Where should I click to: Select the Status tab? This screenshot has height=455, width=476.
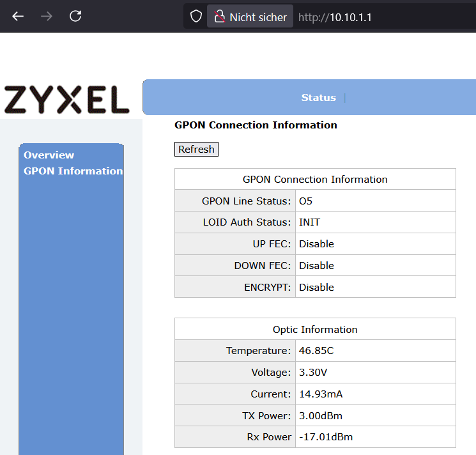tap(318, 98)
